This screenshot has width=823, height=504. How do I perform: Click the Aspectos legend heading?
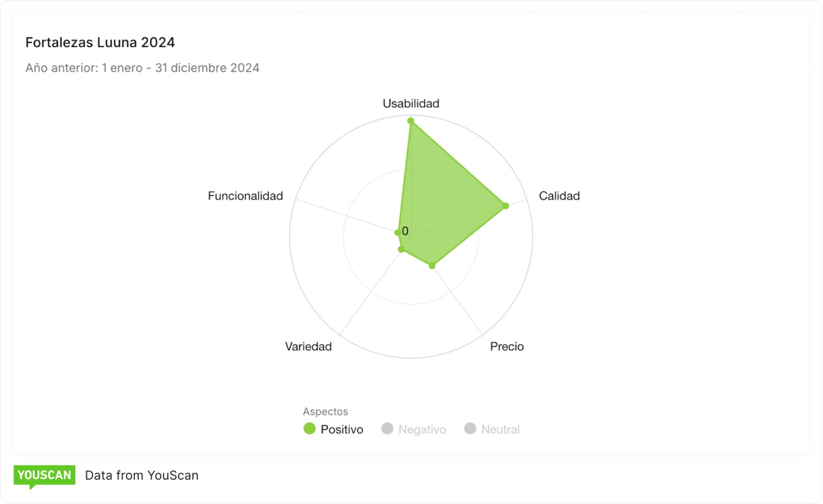(325, 411)
